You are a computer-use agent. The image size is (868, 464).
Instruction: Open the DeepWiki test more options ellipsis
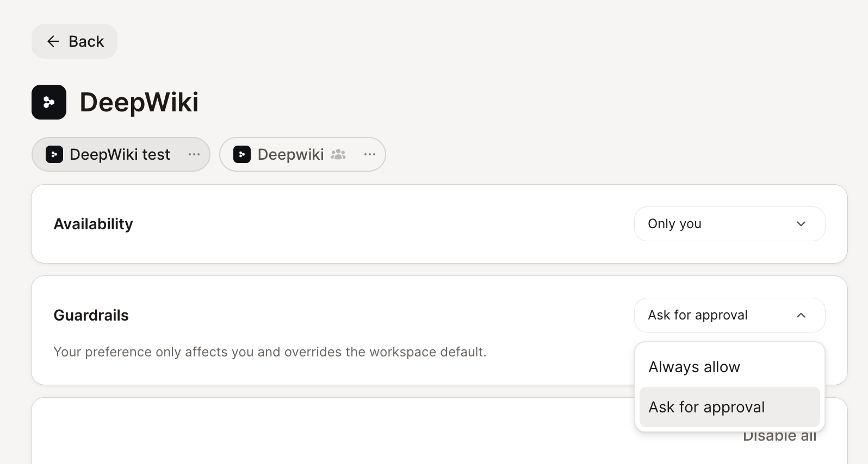(x=194, y=154)
